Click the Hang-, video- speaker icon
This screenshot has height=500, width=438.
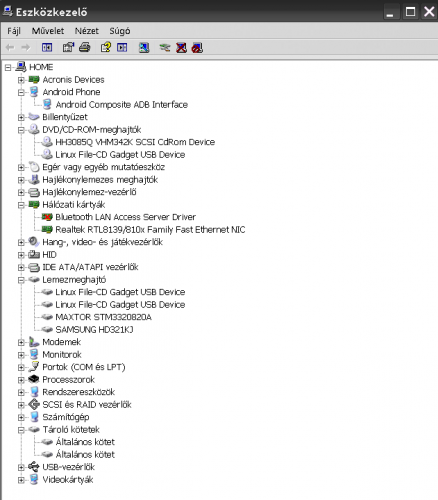click(x=34, y=242)
